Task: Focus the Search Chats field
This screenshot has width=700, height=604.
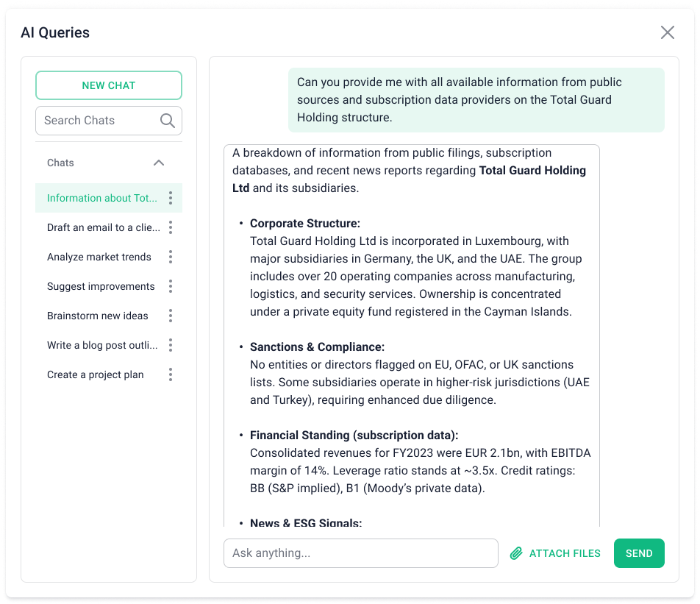Action: (99, 121)
